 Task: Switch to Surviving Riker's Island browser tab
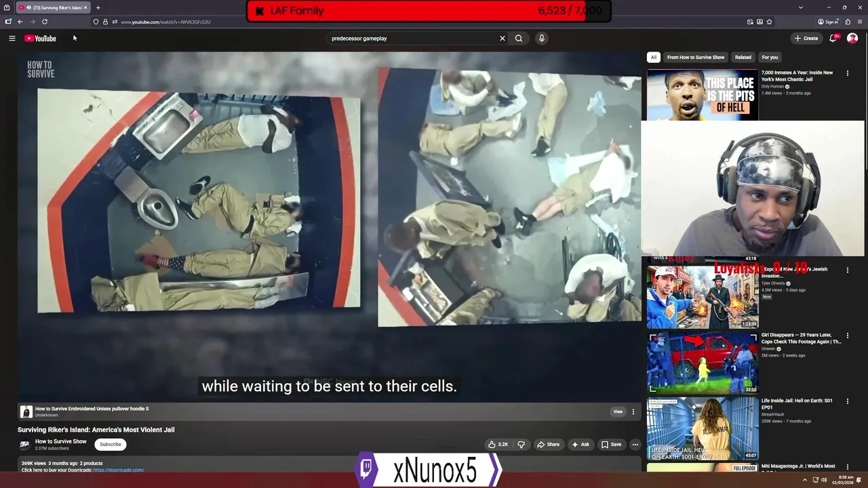coord(54,7)
